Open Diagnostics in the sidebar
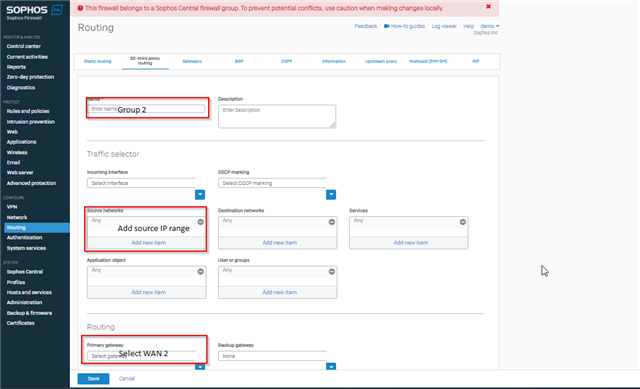This screenshot has width=640, height=389. click(x=20, y=87)
